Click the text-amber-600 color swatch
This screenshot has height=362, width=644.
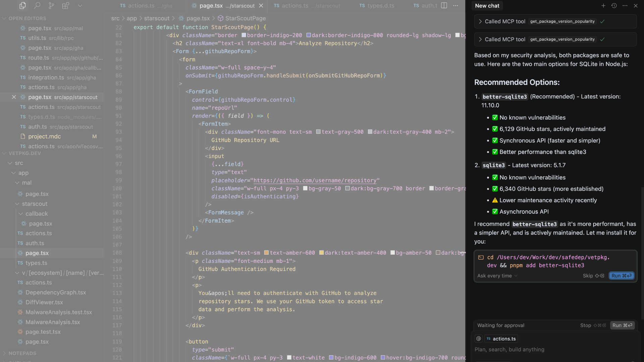pos(266,253)
